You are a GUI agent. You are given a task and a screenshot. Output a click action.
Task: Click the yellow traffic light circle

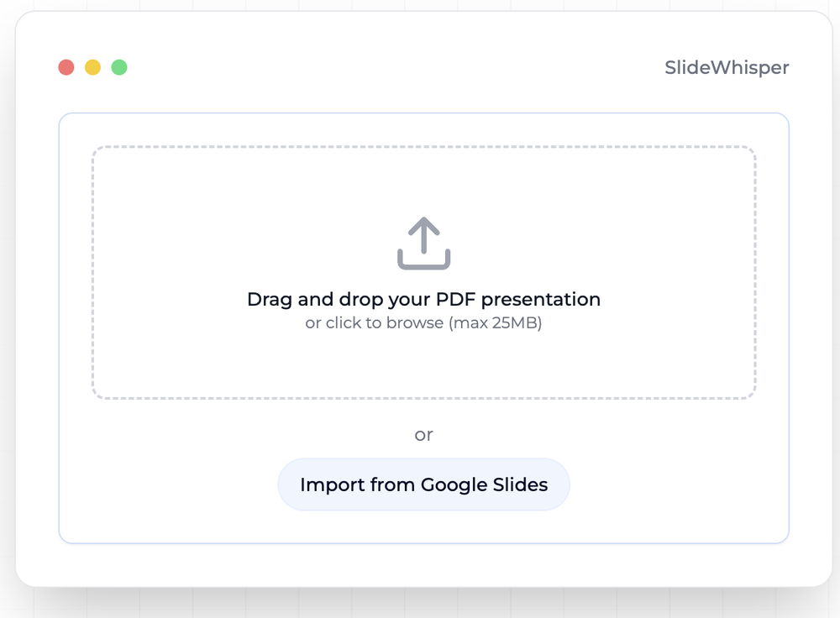92,66
